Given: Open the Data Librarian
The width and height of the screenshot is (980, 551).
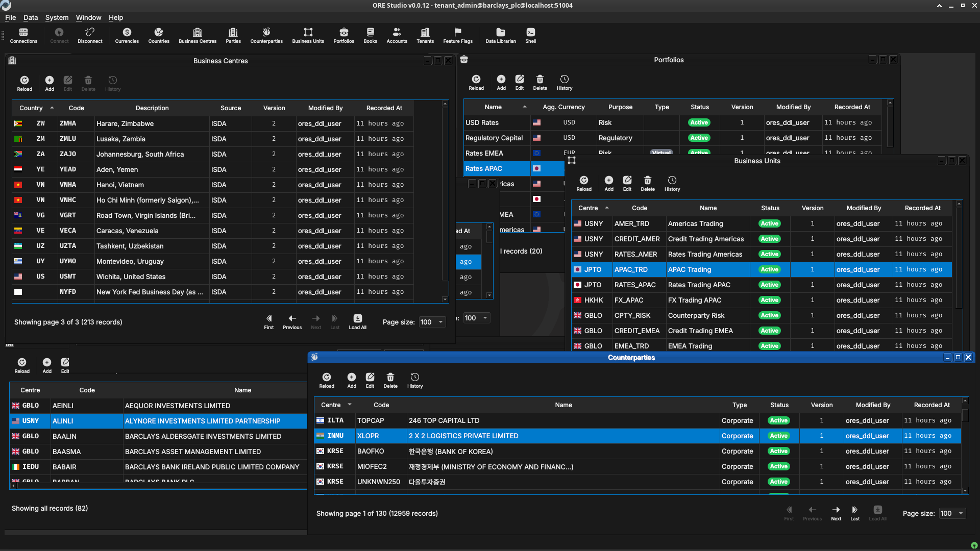Looking at the screenshot, I should pos(500,35).
